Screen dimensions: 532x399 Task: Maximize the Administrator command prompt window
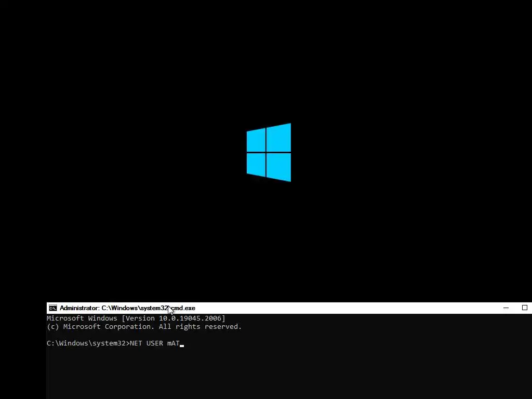[525, 308]
